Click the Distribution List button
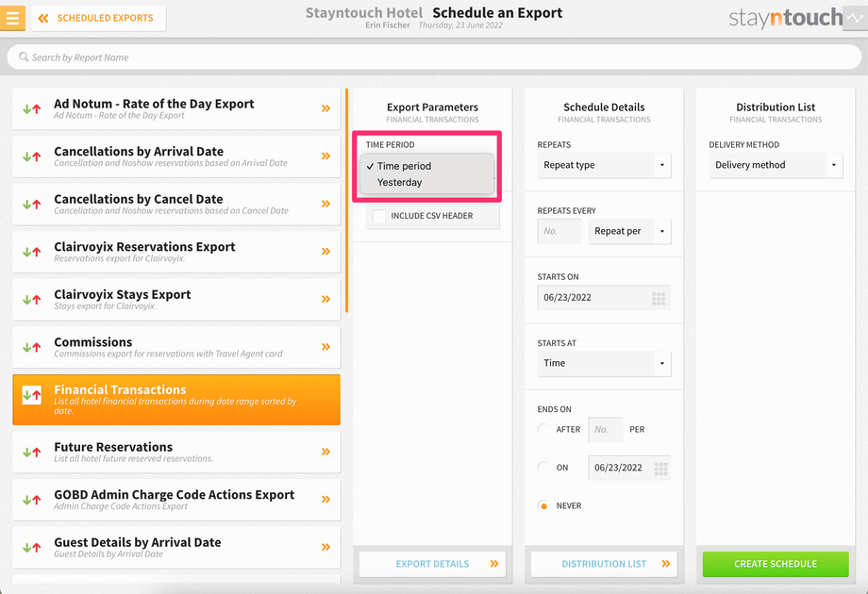This screenshot has width=868, height=594. click(x=604, y=564)
